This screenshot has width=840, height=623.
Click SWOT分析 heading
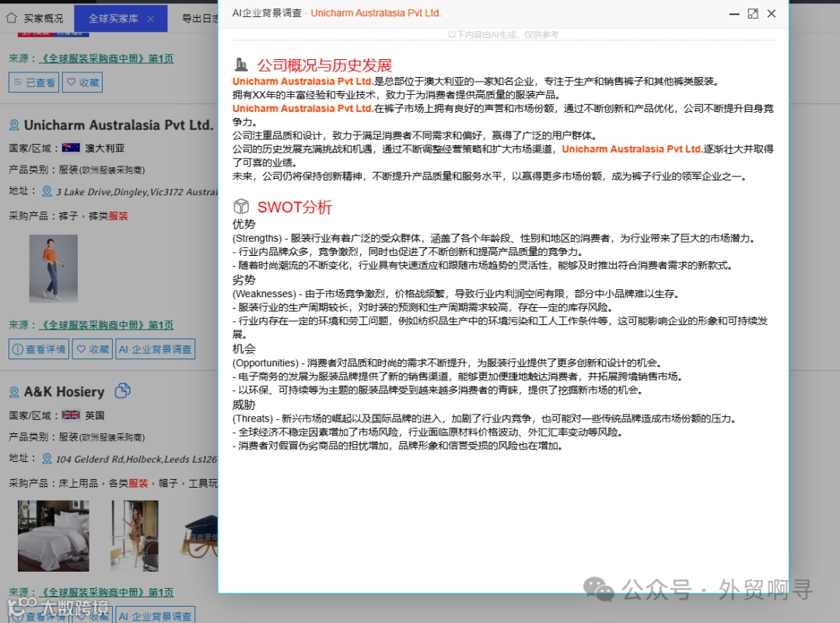click(295, 208)
